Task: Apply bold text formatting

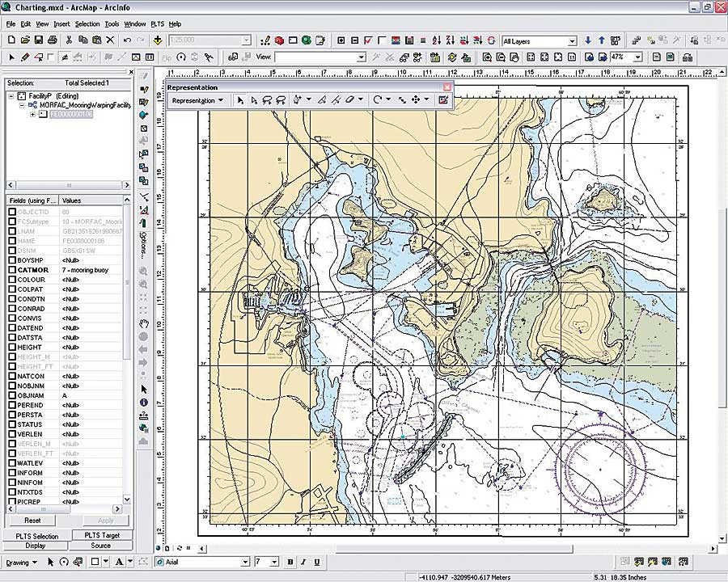Action: (290, 562)
